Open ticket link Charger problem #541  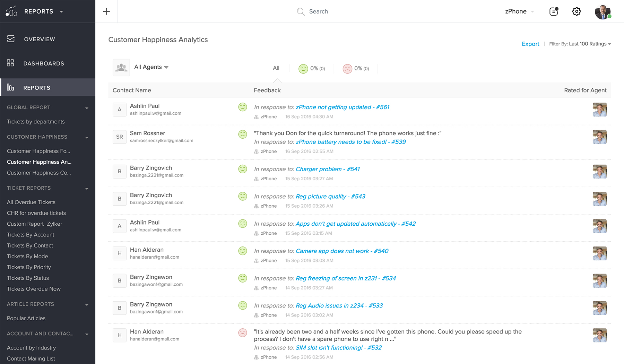327,169
